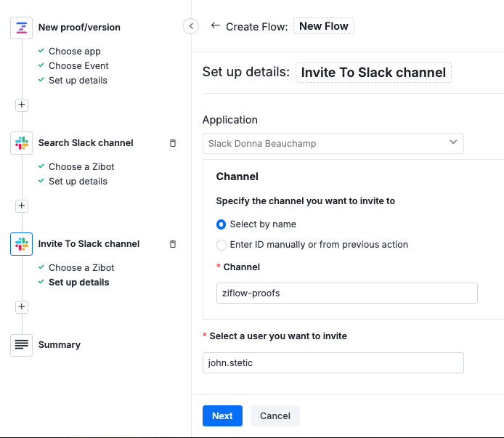Click the user field containing john.stetic
Image resolution: width=504 pixels, height=438 pixels.
coord(333,362)
